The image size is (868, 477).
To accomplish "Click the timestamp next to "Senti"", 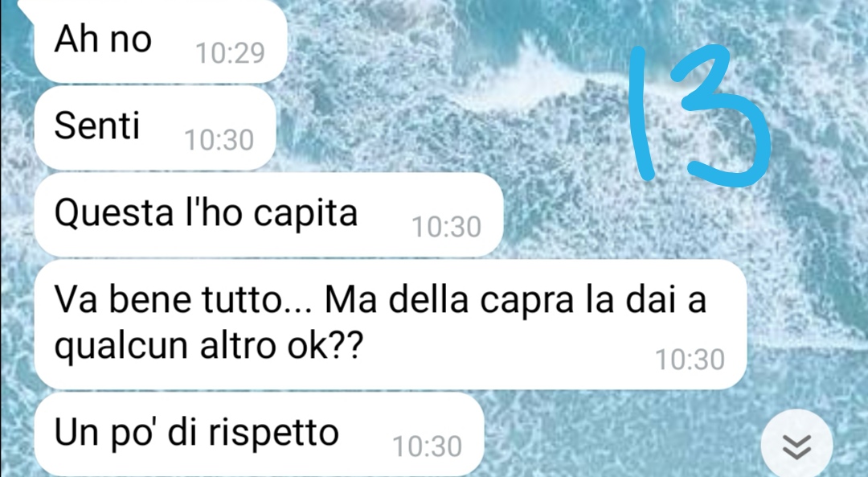I will click(x=219, y=140).
